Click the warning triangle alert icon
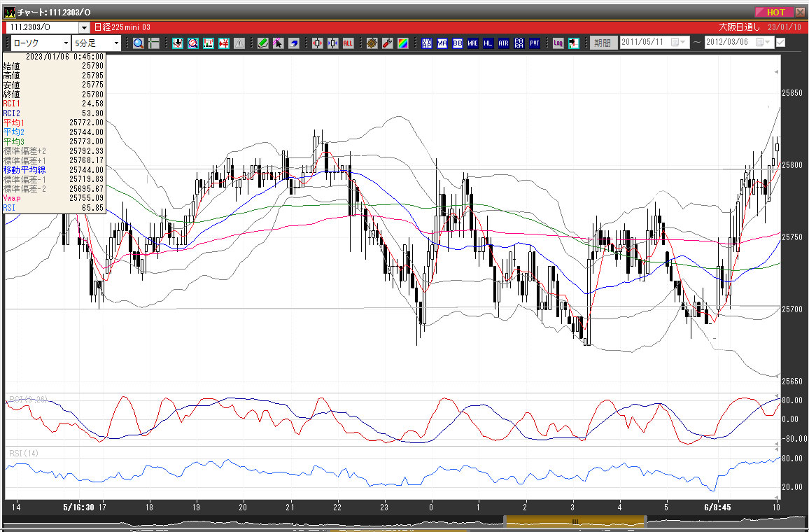Screen dimensions: 809x532 pyautogui.click(x=239, y=43)
